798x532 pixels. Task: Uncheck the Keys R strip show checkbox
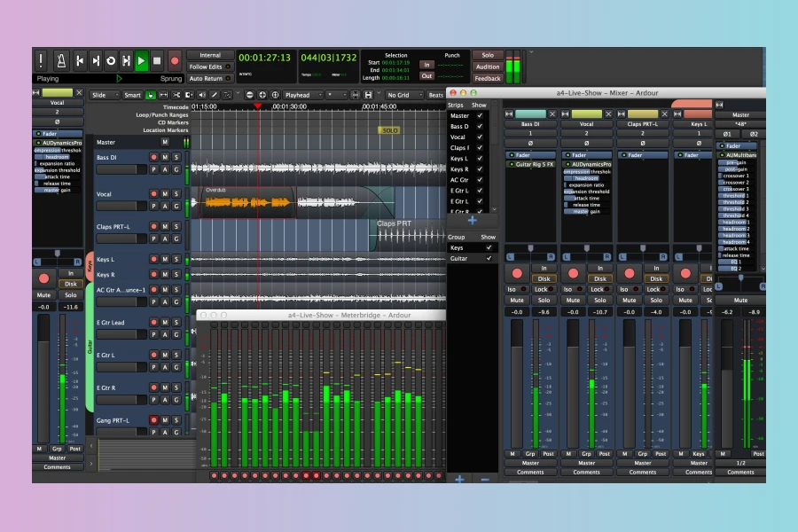[480, 169]
